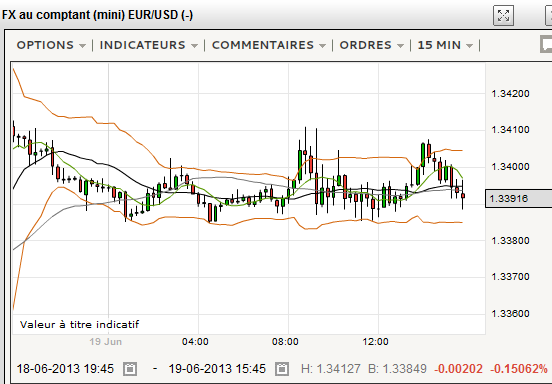Open the ORDRES dropdown menu
The image size is (552, 384).
point(371,45)
